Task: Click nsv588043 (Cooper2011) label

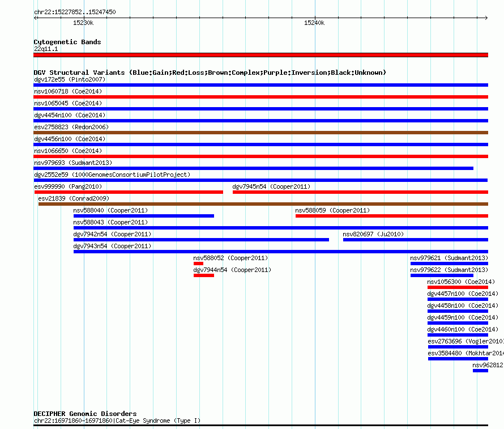Action: pos(110,222)
